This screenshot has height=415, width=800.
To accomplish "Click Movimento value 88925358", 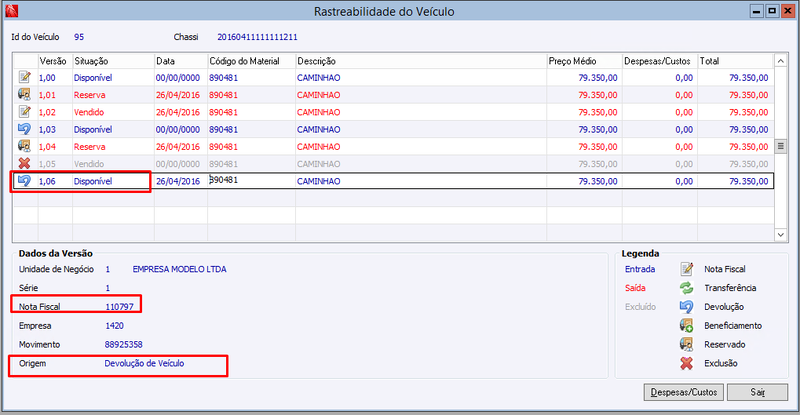I will pos(123,345).
